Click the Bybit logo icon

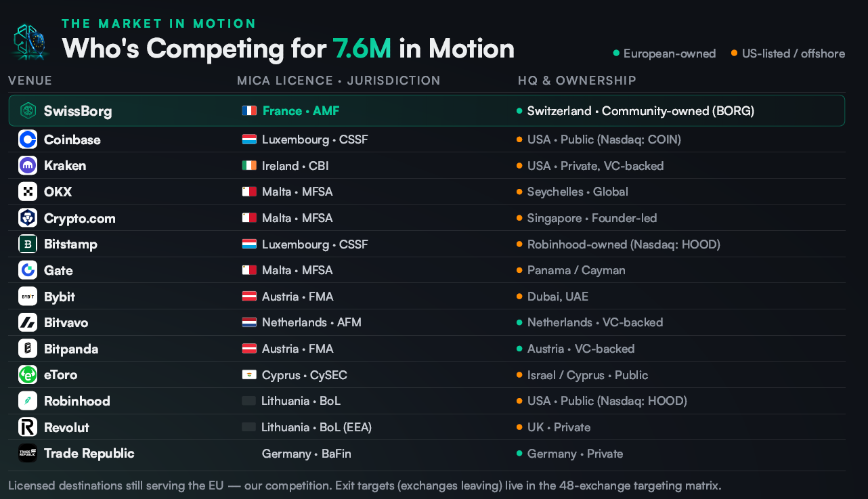(x=28, y=297)
